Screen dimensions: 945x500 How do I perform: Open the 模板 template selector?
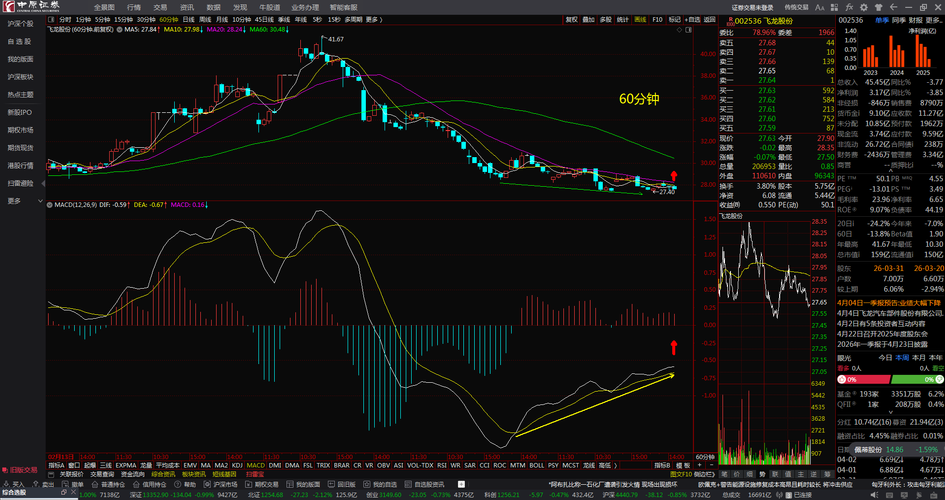pos(683,465)
